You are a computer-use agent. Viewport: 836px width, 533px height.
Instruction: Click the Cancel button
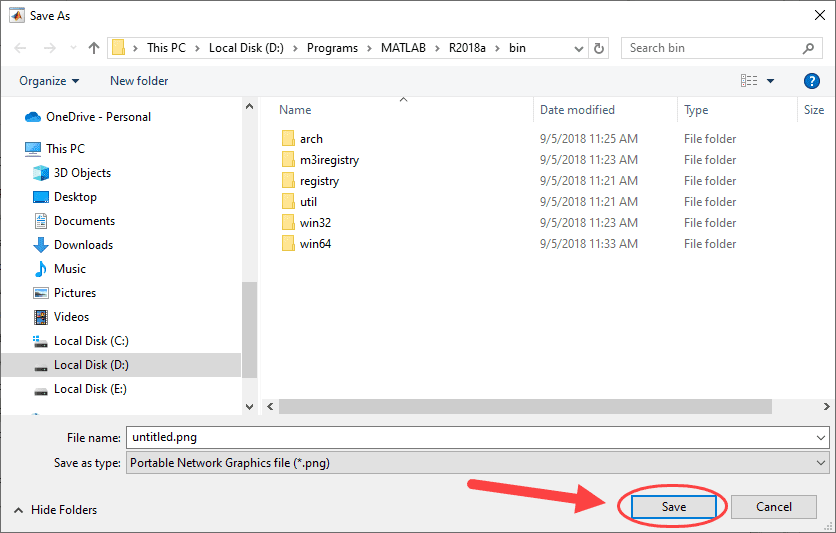pos(774,507)
